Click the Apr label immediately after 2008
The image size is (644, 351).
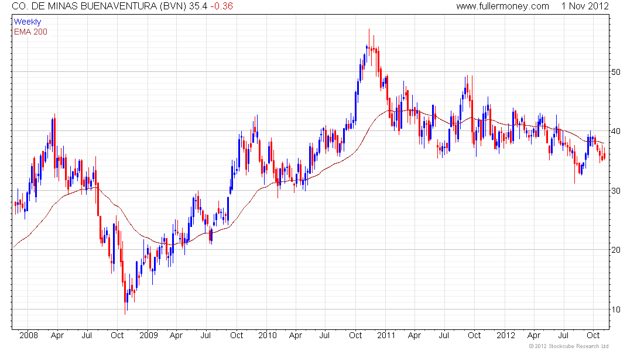[57, 336]
